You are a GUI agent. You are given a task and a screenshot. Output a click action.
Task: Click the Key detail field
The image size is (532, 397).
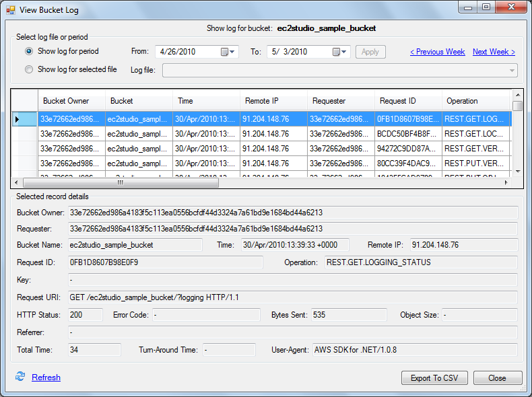(293, 280)
